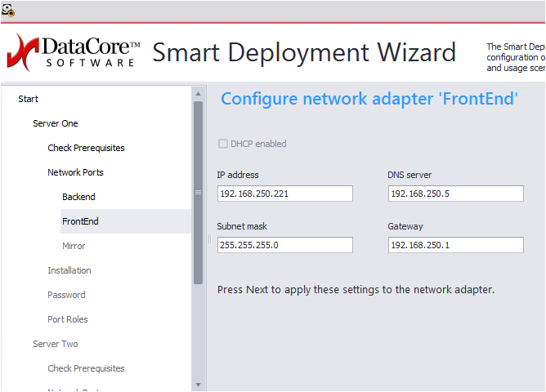546x392 pixels.
Task: Click the DNS server input field
Action: click(456, 194)
